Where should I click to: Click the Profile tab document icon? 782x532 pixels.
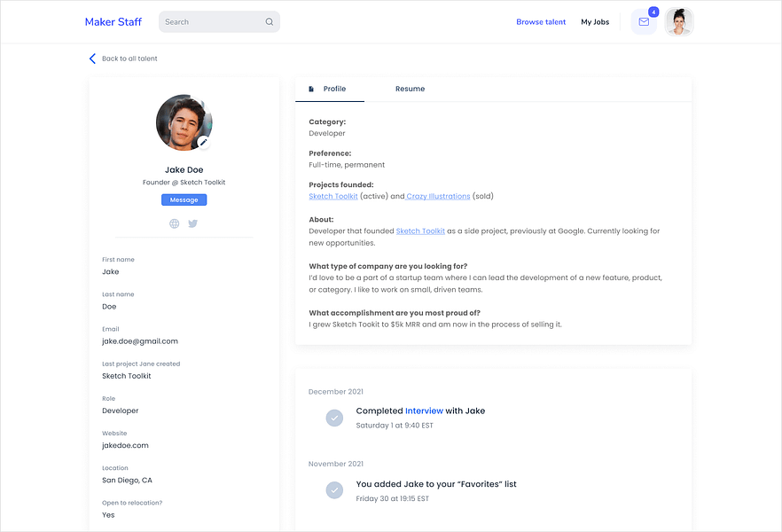coord(311,89)
